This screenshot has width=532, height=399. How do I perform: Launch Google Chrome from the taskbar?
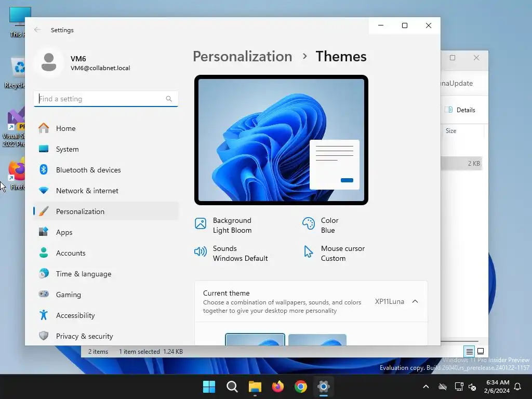[x=301, y=387]
